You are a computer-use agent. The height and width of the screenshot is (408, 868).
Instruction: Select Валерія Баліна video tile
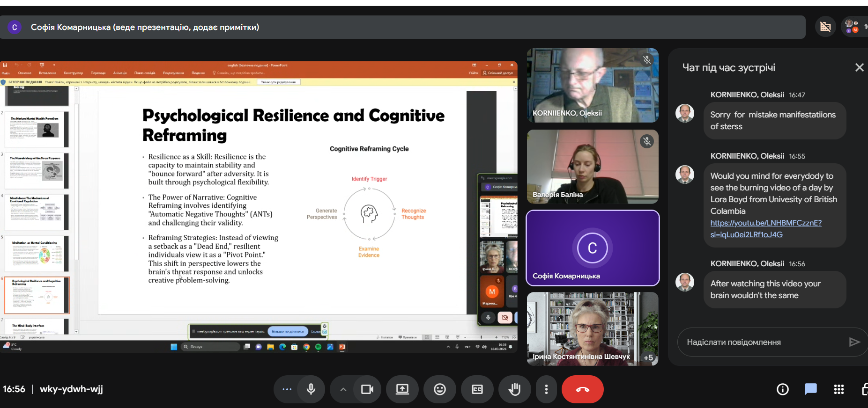point(592,167)
